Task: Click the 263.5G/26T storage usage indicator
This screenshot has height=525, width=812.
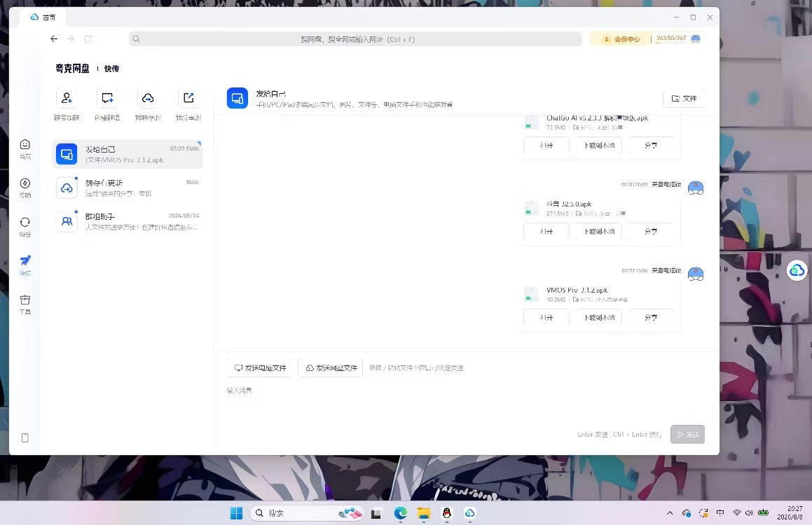Action: (x=671, y=38)
